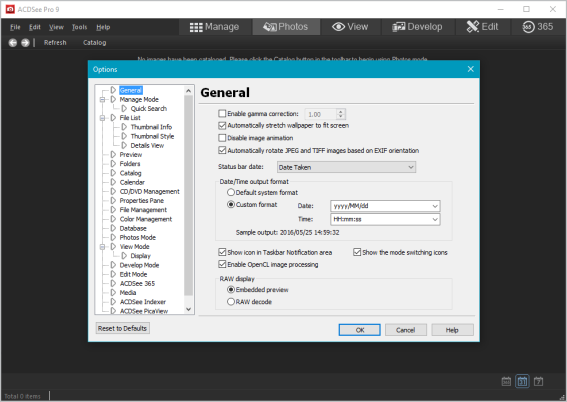Viewport: 567px width, 402px height.
Task: Select RAW decode option
Action: pos(231,302)
